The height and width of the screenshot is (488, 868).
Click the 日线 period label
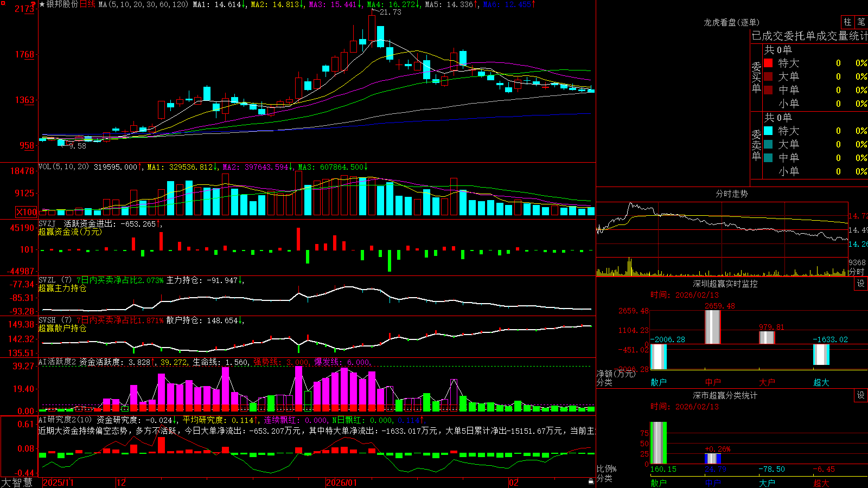point(87,4)
